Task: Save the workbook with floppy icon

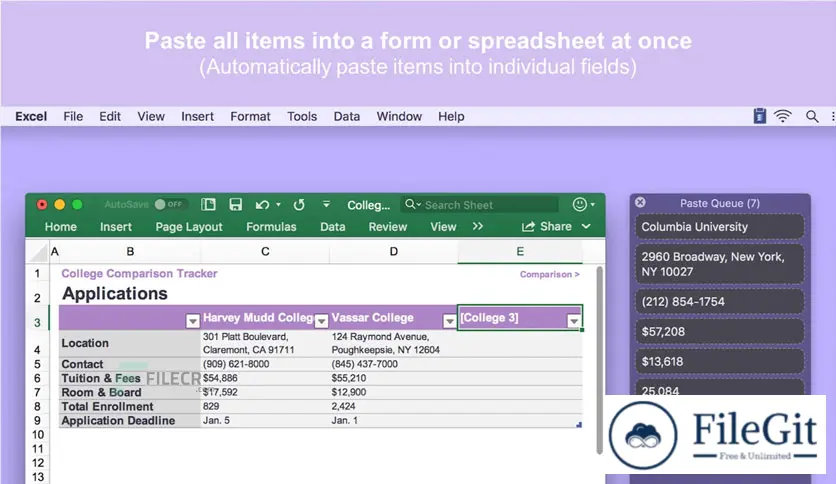Action: (x=235, y=205)
